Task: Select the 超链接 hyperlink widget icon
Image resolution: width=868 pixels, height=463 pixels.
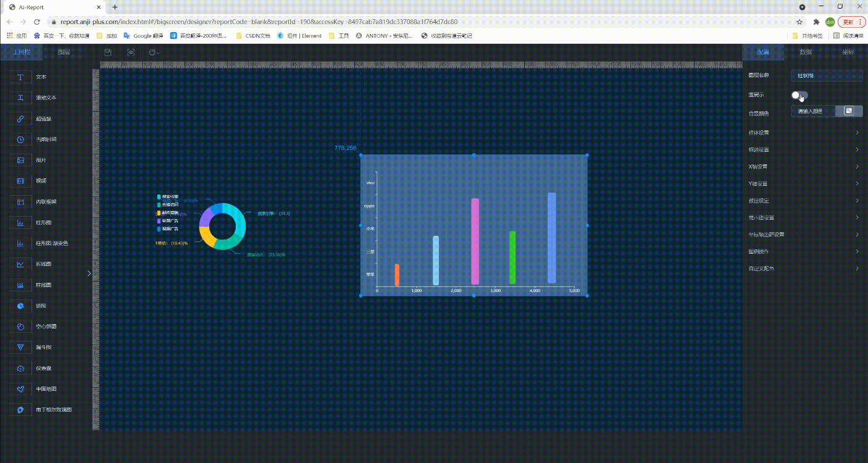Action: click(20, 119)
